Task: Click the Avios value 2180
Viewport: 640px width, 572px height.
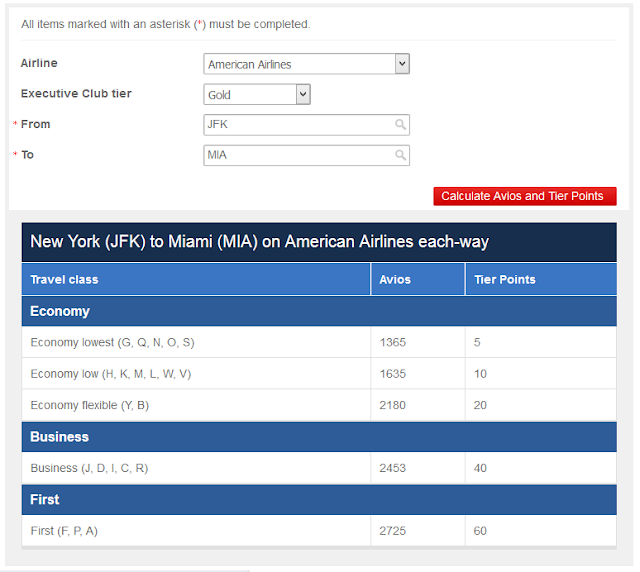Action: pyautogui.click(x=393, y=405)
